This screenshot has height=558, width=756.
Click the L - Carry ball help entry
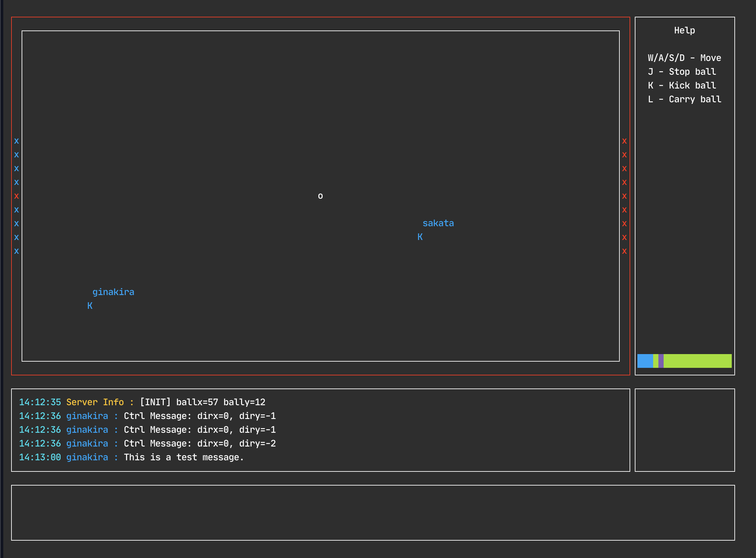[684, 99]
